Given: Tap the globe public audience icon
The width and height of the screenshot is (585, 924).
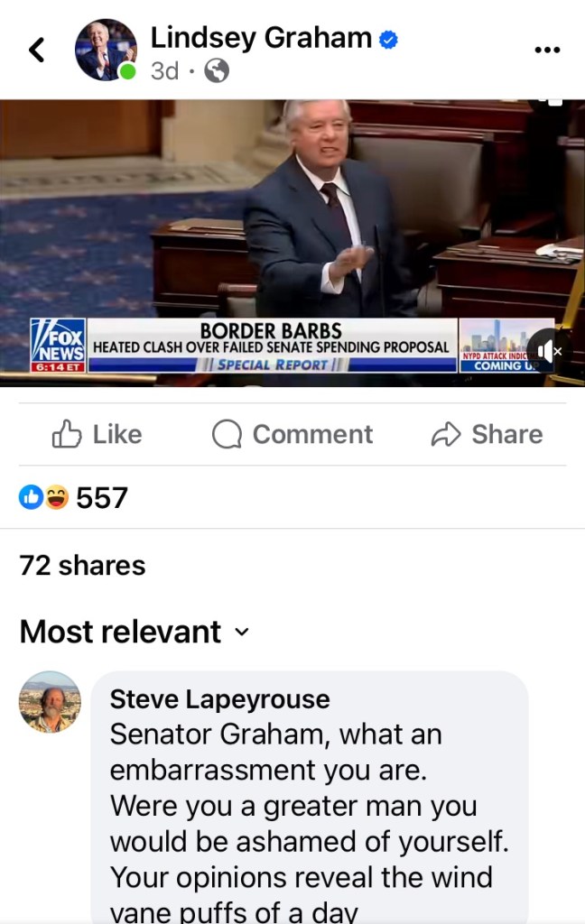Looking at the screenshot, I should [217, 71].
